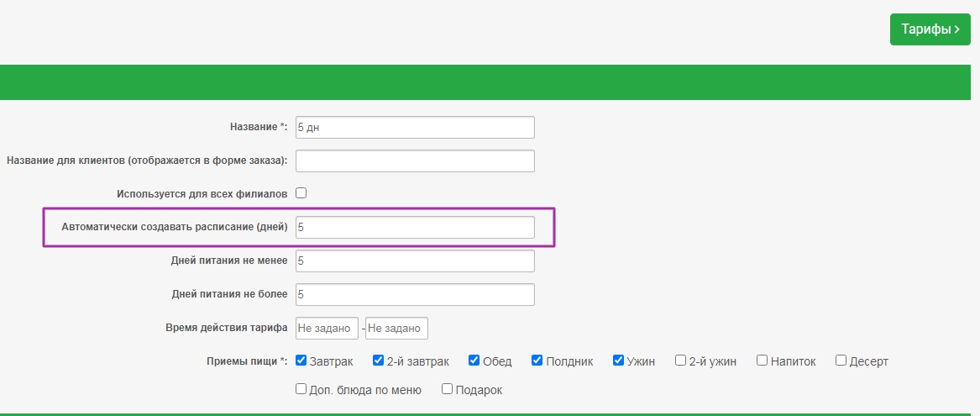Toggle the Обед checkbox off

pos(474,361)
